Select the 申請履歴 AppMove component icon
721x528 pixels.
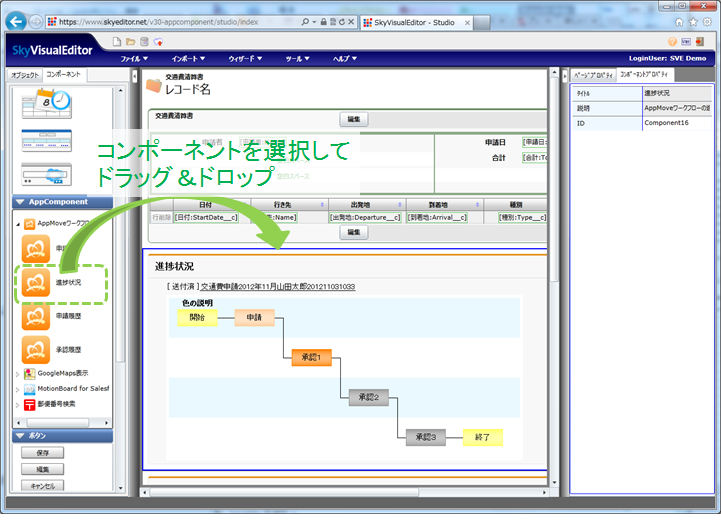pos(36,316)
